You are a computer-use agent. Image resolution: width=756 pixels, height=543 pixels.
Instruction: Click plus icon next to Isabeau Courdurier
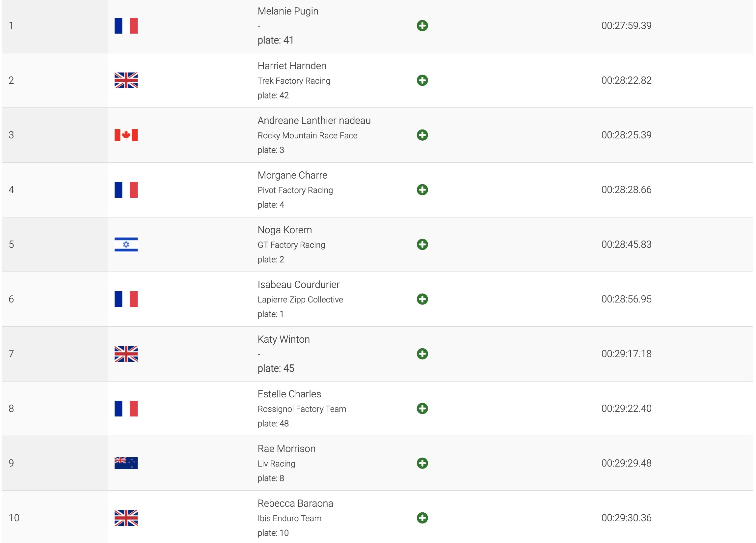[x=422, y=299]
